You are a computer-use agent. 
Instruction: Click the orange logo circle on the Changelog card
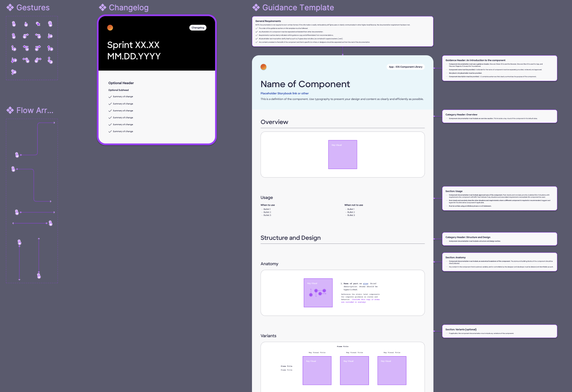(x=110, y=27)
